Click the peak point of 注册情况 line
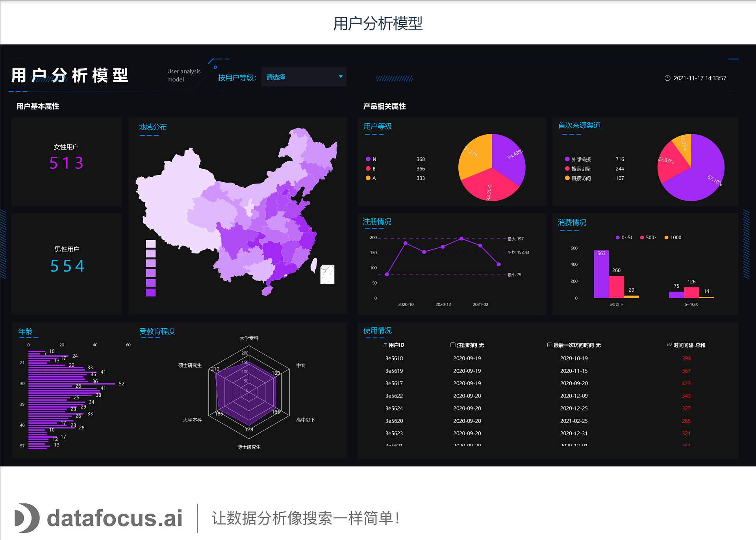 [461, 239]
